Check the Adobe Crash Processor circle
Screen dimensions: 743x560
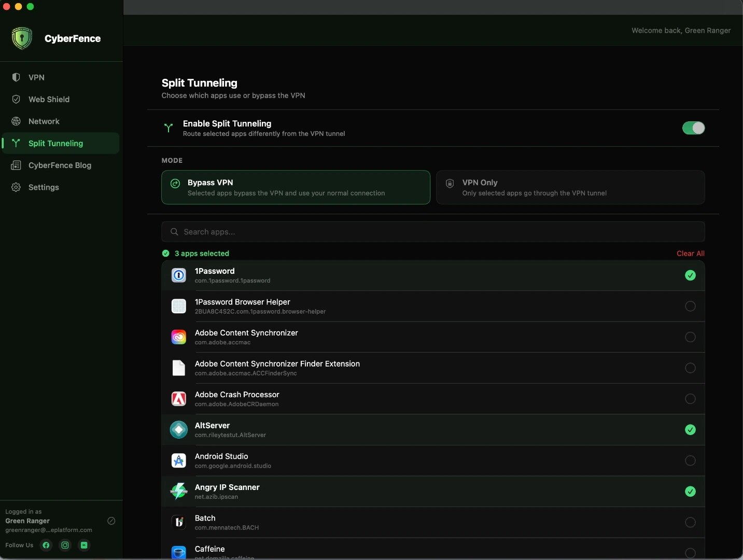[x=690, y=399]
